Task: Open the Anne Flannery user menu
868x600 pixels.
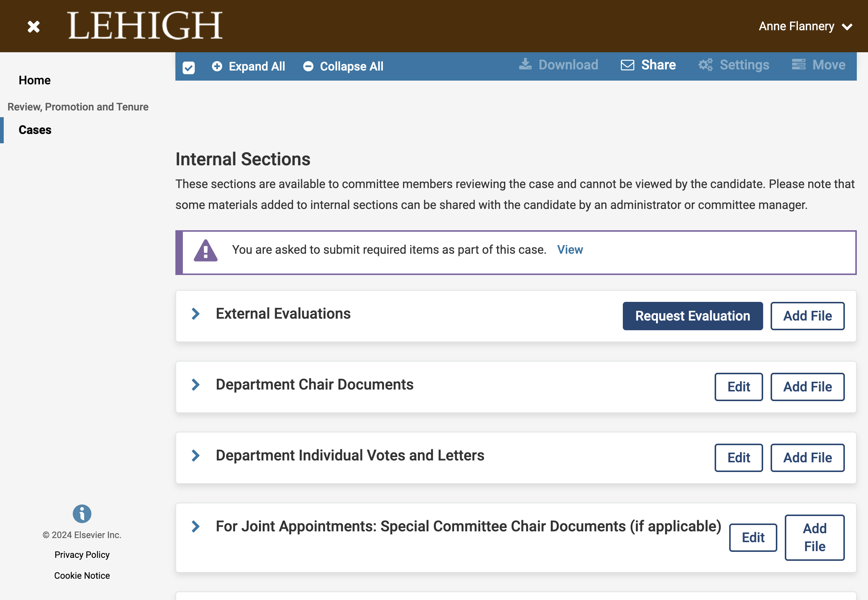Action: point(805,26)
